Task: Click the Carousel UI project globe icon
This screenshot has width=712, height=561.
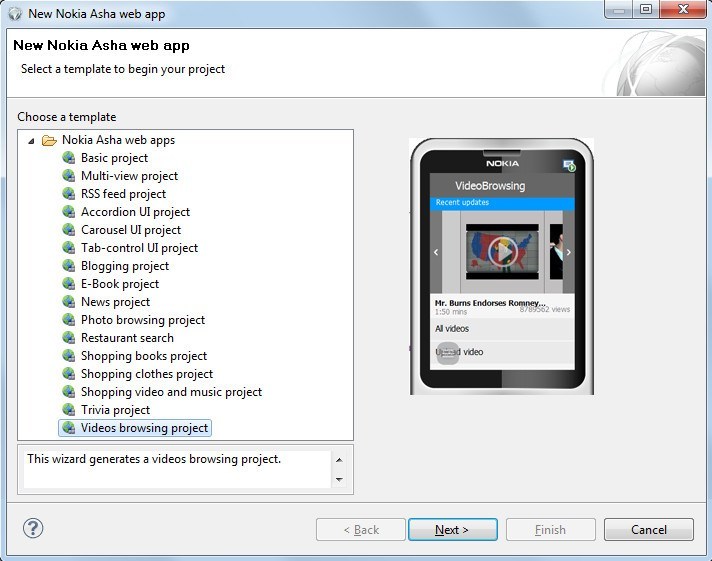Action: click(69, 230)
